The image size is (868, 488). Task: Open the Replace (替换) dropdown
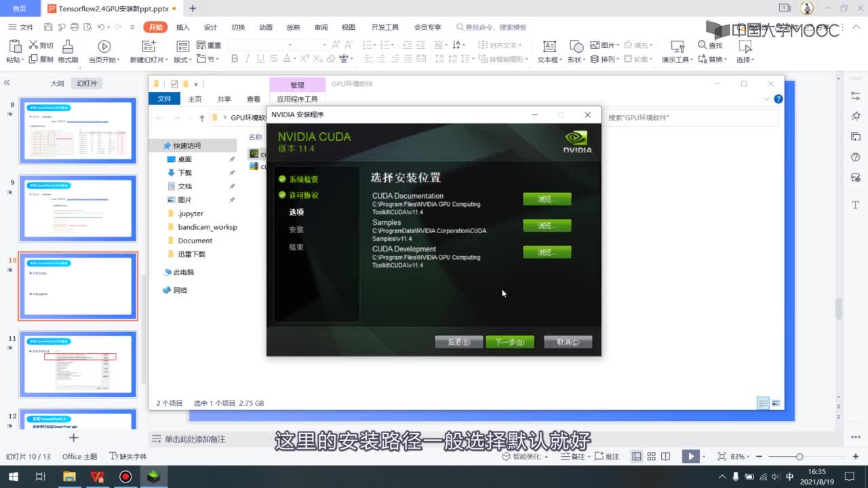pyautogui.click(x=712, y=59)
